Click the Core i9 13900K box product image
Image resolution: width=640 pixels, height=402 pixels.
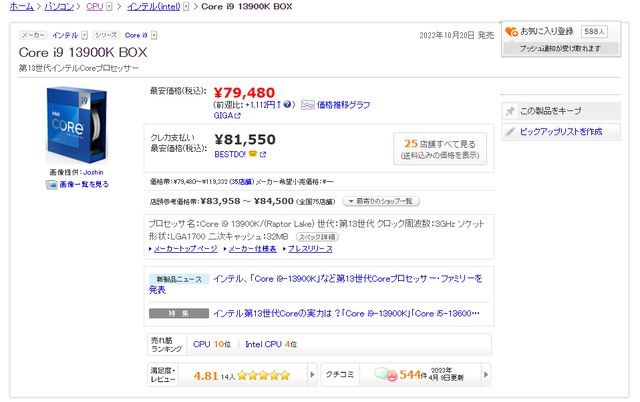pyautogui.click(x=77, y=125)
